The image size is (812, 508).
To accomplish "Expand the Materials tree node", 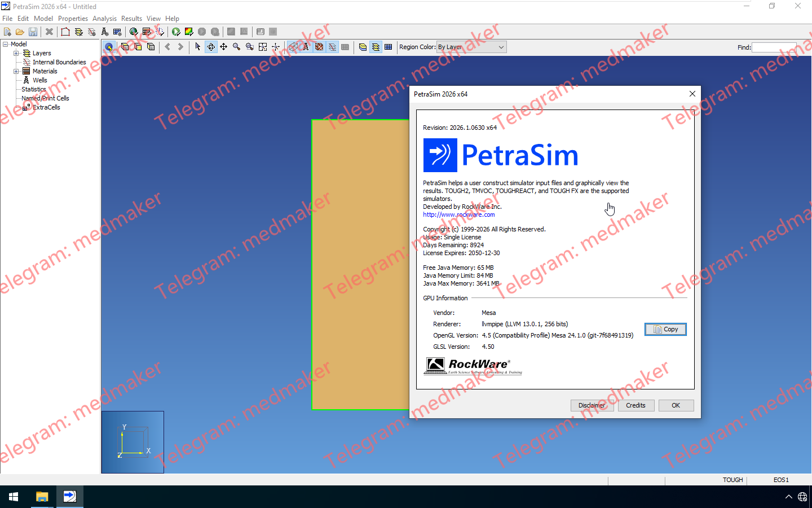I will click(16, 71).
